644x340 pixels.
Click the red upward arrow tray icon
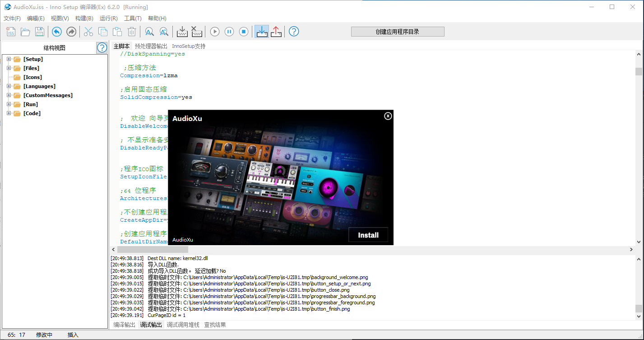[x=276, y=32]
